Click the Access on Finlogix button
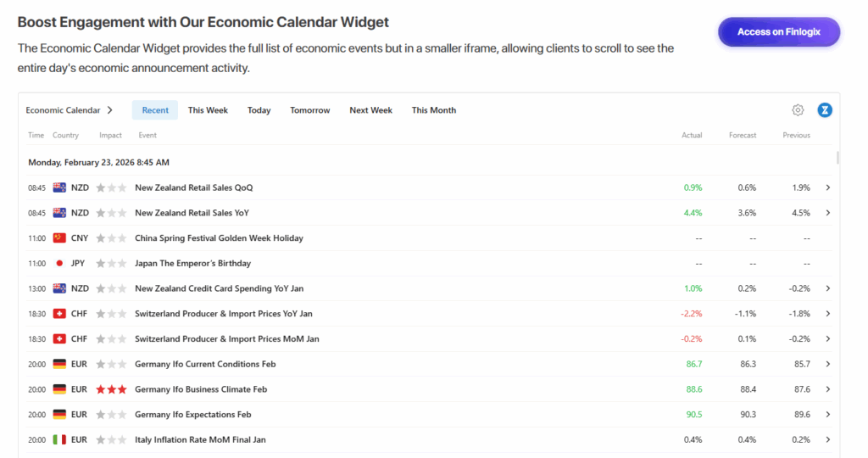The height and width of the screenshot is (458, 868). click(x=778, y=32)
